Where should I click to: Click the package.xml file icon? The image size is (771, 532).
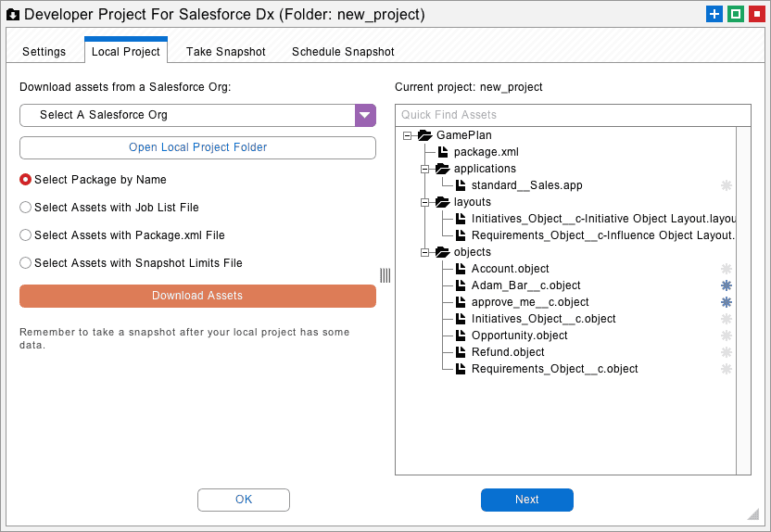pos(443,152)
